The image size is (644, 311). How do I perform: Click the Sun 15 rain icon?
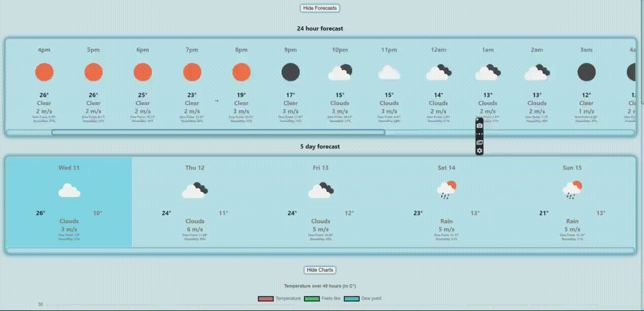(572, 190)
